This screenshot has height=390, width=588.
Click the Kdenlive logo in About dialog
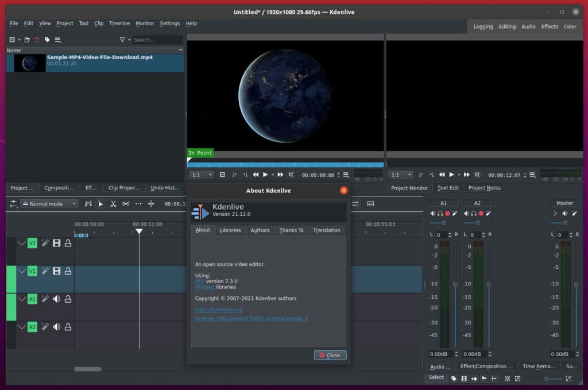coord(200,212)
